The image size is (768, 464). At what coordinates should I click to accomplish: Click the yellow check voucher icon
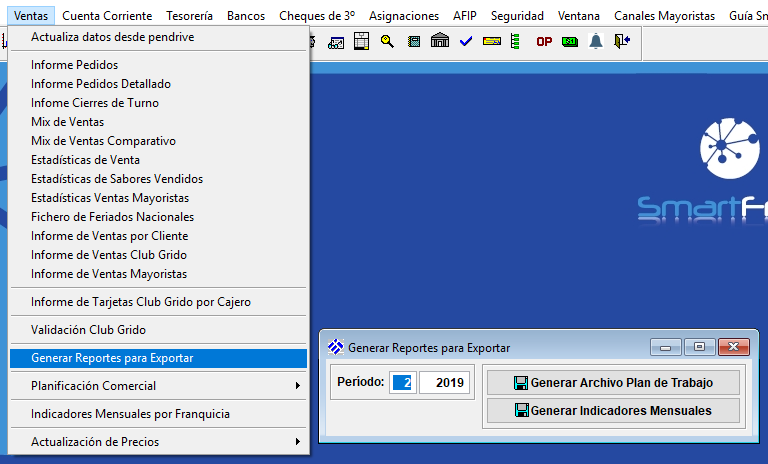[x=491, y=41]
